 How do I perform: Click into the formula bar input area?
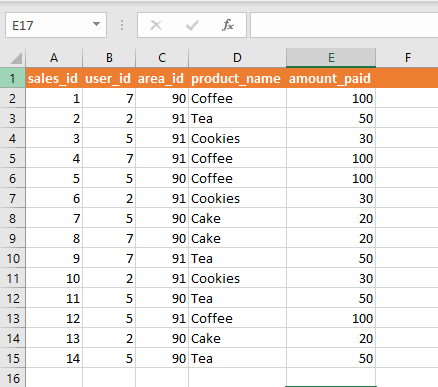(x=344, y=25)
